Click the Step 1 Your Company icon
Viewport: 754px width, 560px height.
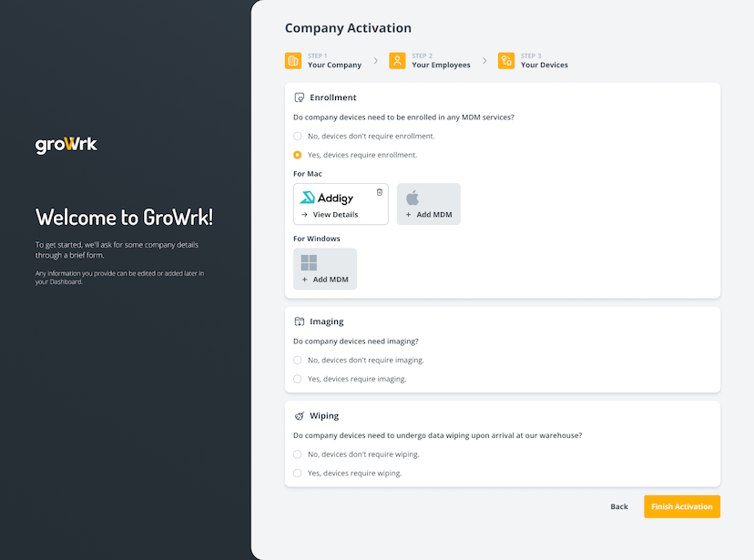pyautogui.click(x=294, y=60)
